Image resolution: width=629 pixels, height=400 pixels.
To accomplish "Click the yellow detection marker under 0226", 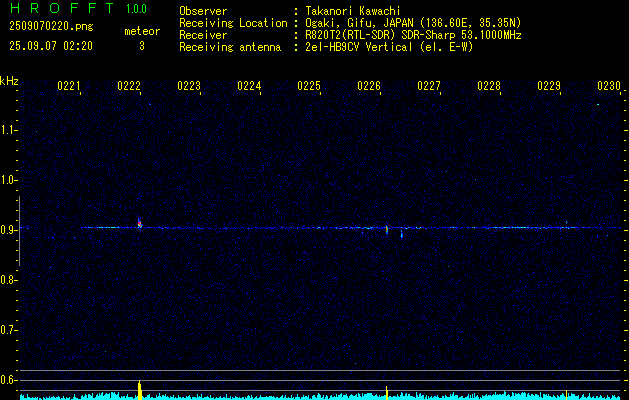I will point(387,393).
